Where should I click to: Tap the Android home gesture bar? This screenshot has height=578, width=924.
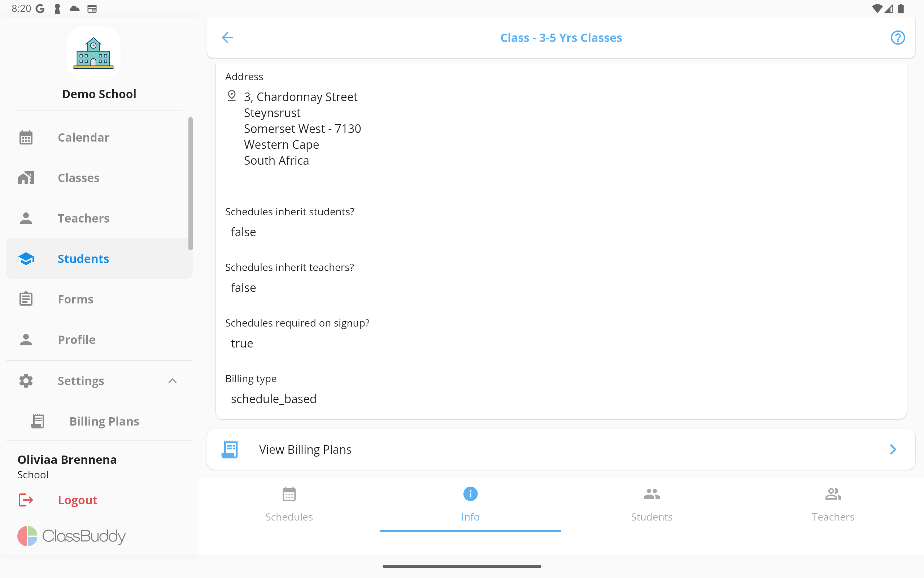[462, 566]
